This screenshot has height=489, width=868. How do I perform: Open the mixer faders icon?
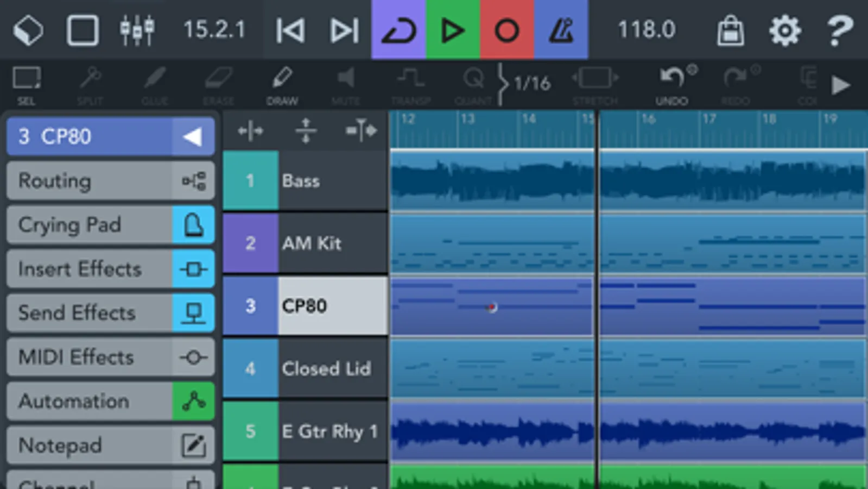137,30
